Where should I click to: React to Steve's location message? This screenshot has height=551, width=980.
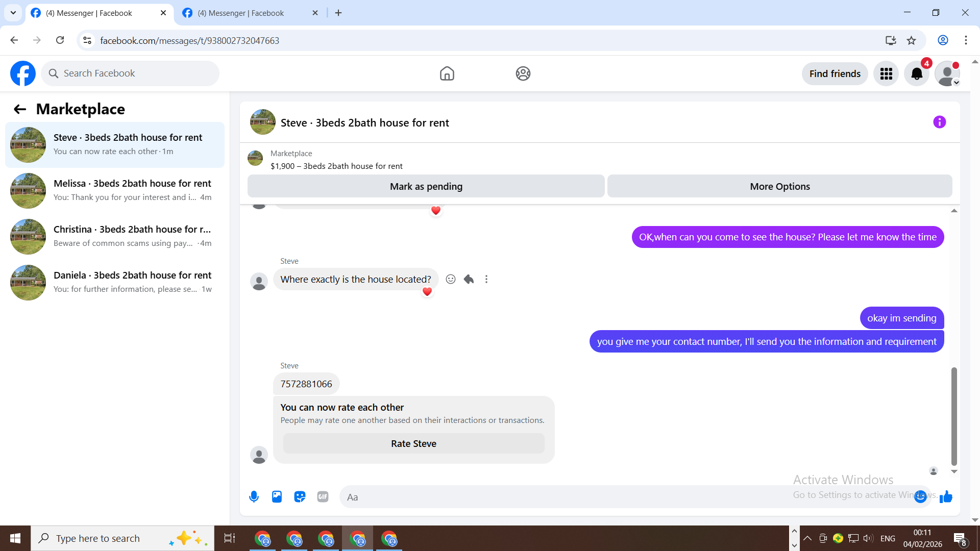450,279
